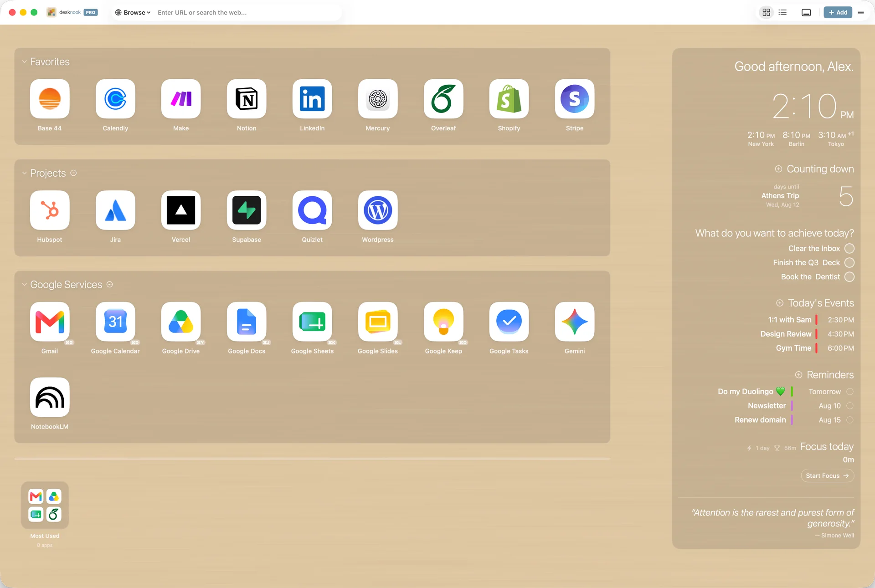Click the New York world clock
This screenshot has height=588, width=875.
tap(761, 139)
